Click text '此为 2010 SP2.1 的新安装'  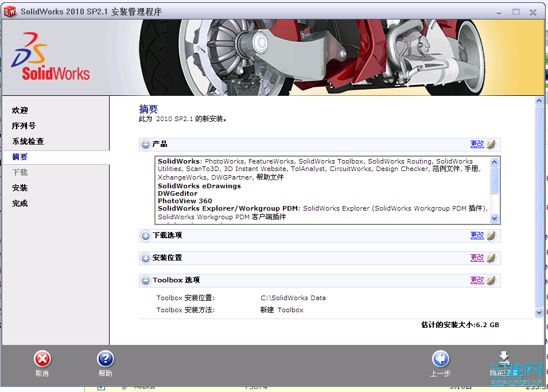click(182, 119)
